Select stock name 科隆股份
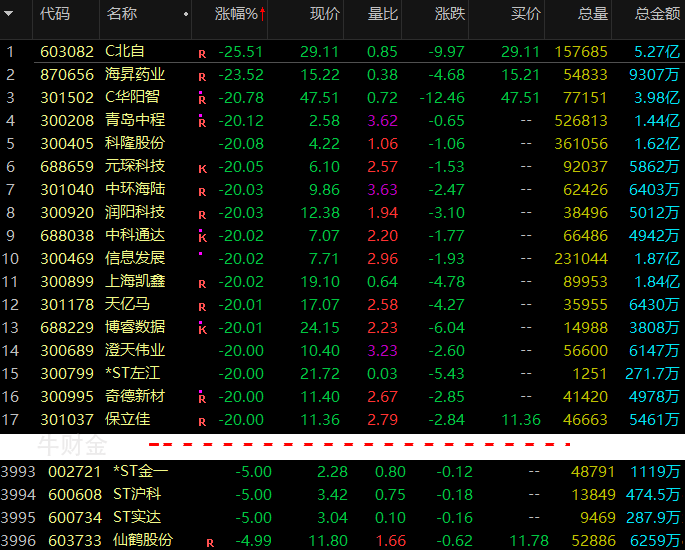The width and height of the screenshot is (685, 550). click(135, 144)
